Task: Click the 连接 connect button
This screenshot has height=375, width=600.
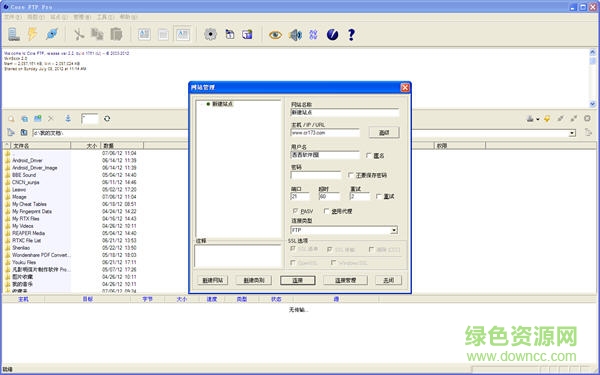Action: tap(298, 280)
